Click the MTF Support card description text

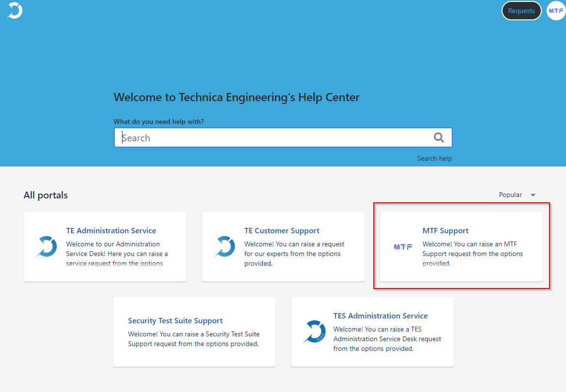(473, 254)
